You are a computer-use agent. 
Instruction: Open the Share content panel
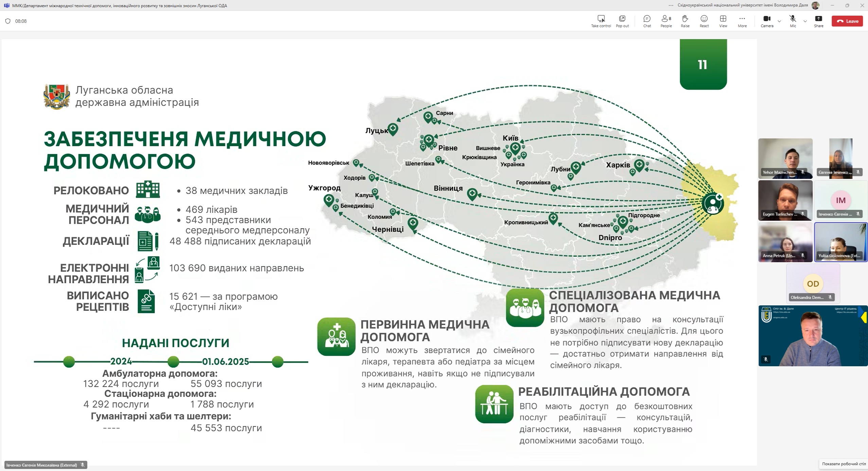[818, 20]
